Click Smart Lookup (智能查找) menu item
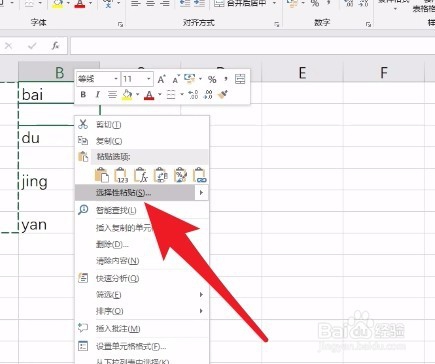435x364 pixels. tap(142, 210)
